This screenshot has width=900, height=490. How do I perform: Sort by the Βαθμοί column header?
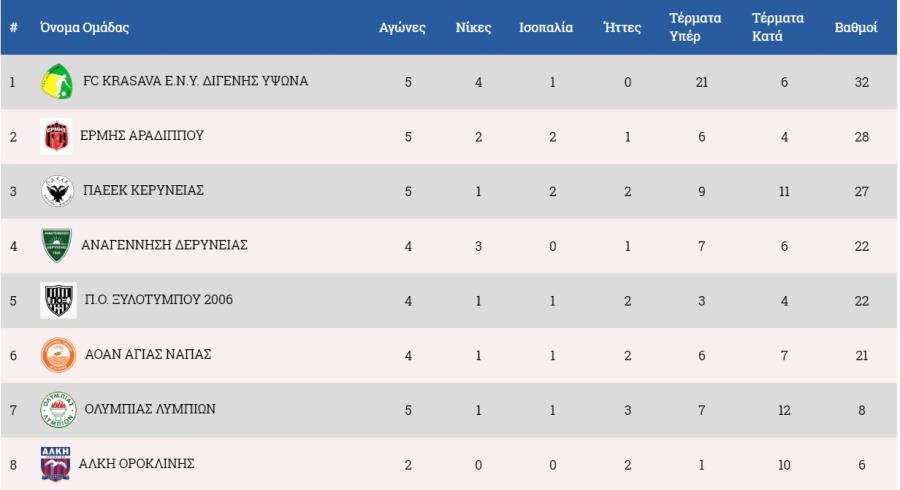click(x=855, y=28)
